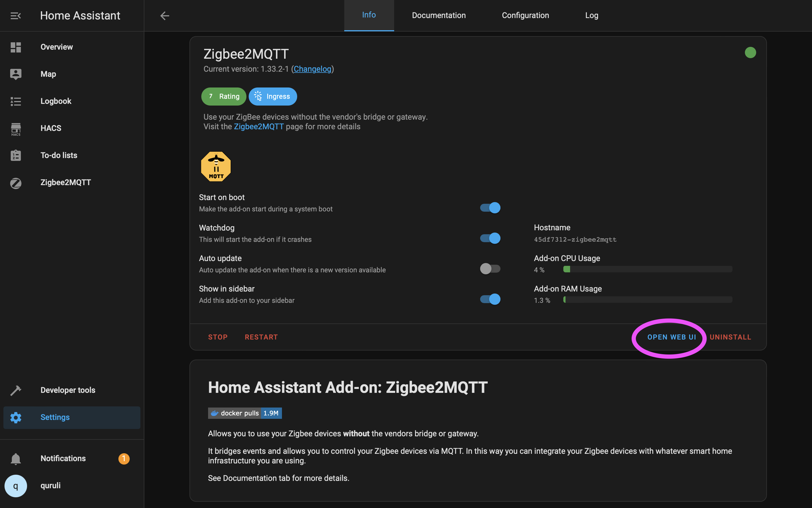Image resolution: width=812 pixels, height=508 pixels.
Task: Click the Home Assistant title
Action: [80, 16]
